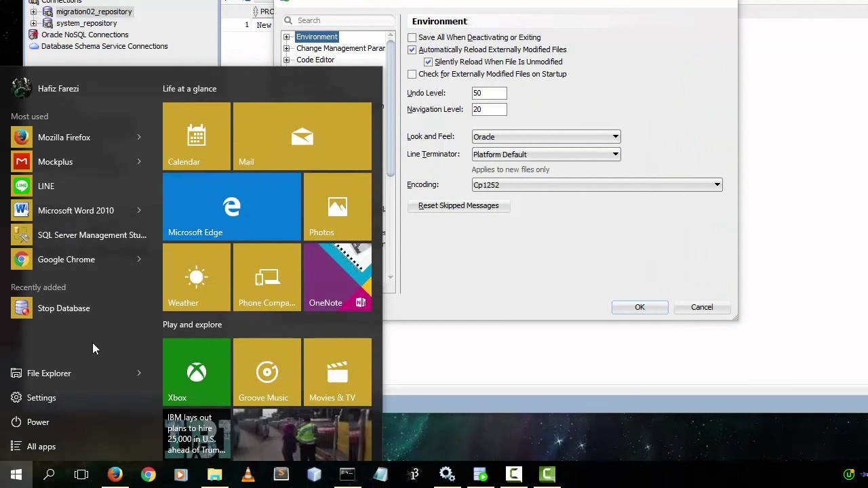Uncheck Silently Reload When File Is Unmodified
Viewport: 868px width, 488px height.
click(428, 62)
